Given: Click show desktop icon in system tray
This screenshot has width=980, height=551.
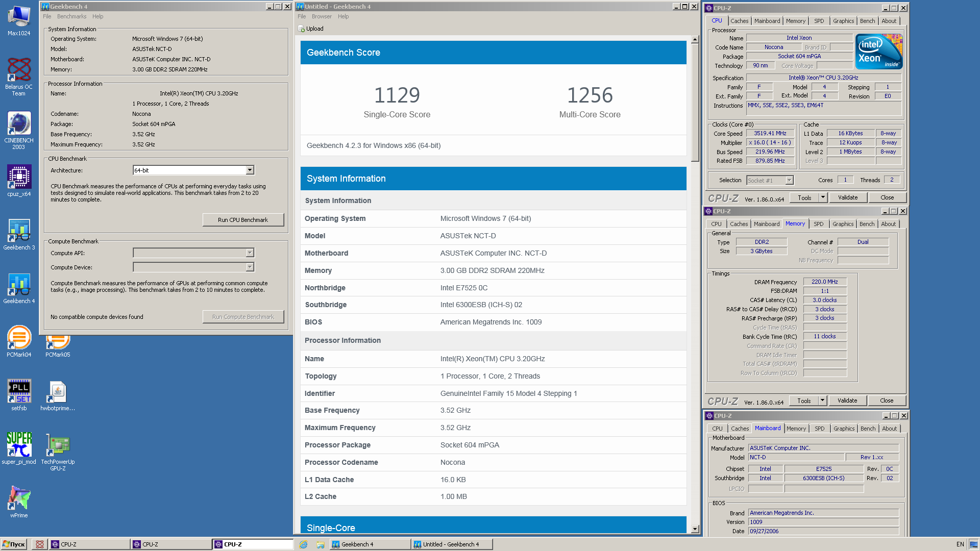Looking at the screenshot, I should click(x=973, y=544).
